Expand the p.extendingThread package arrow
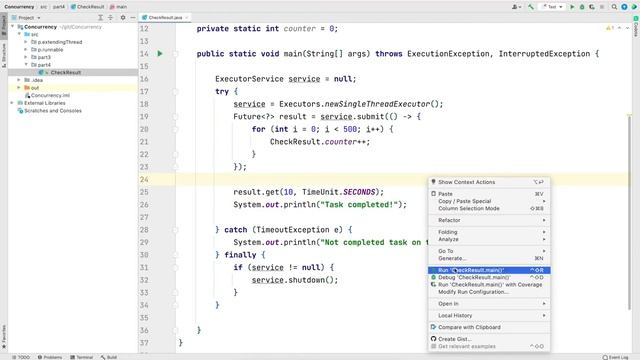Viewport: 640px width, 360px height. point(26,42)
